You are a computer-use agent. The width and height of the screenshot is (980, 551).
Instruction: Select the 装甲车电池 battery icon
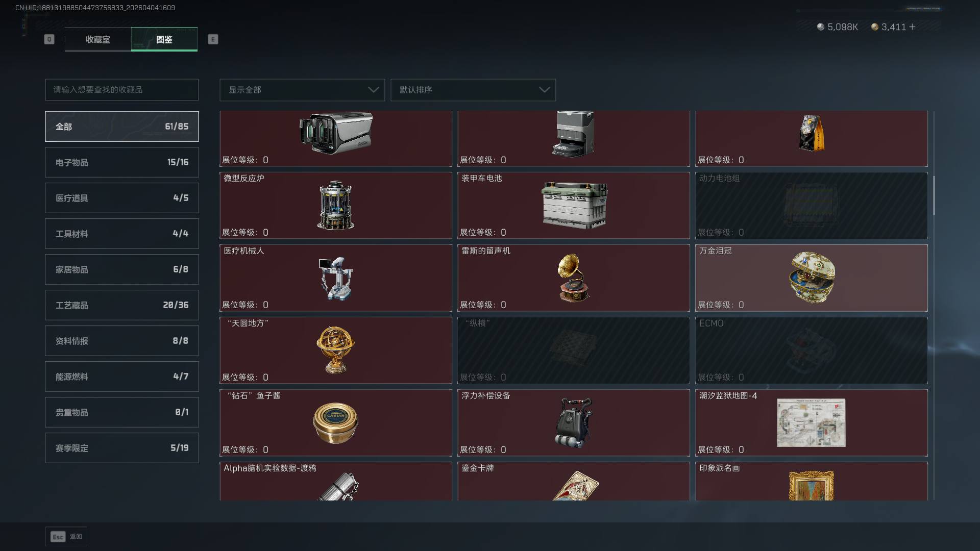tap(574, 205)
